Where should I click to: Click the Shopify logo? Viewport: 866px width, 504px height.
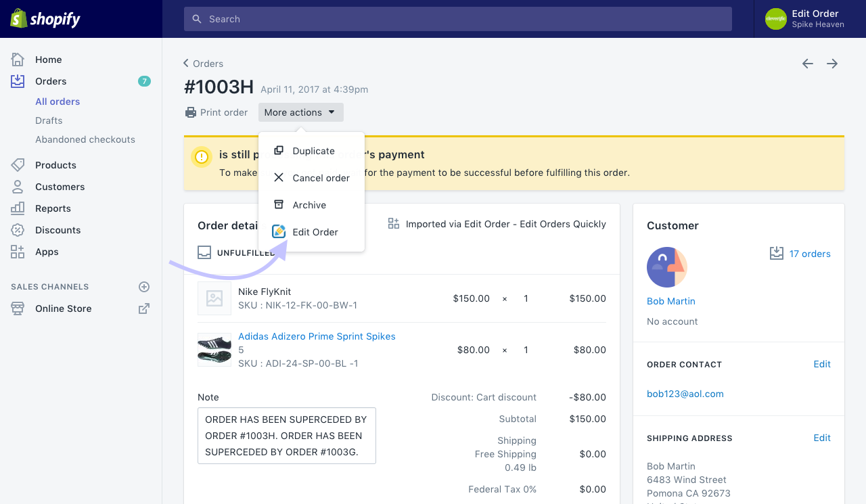[x=44, y=18]
